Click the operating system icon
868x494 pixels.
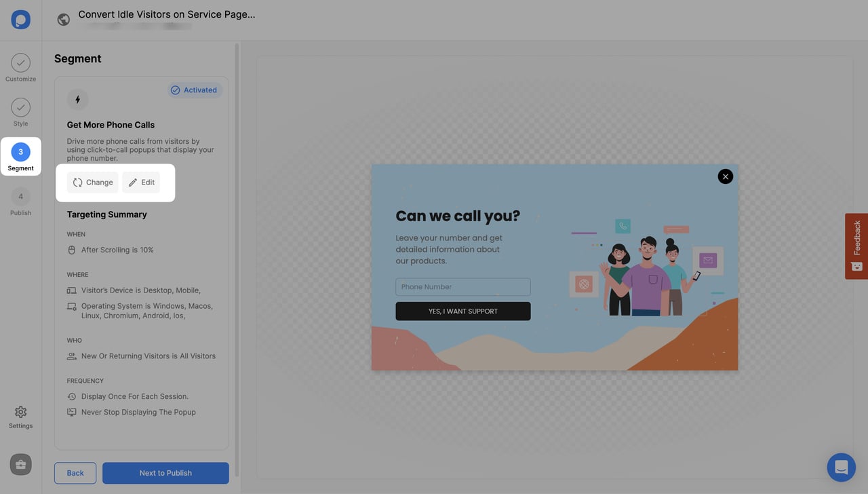click(72, 306)
